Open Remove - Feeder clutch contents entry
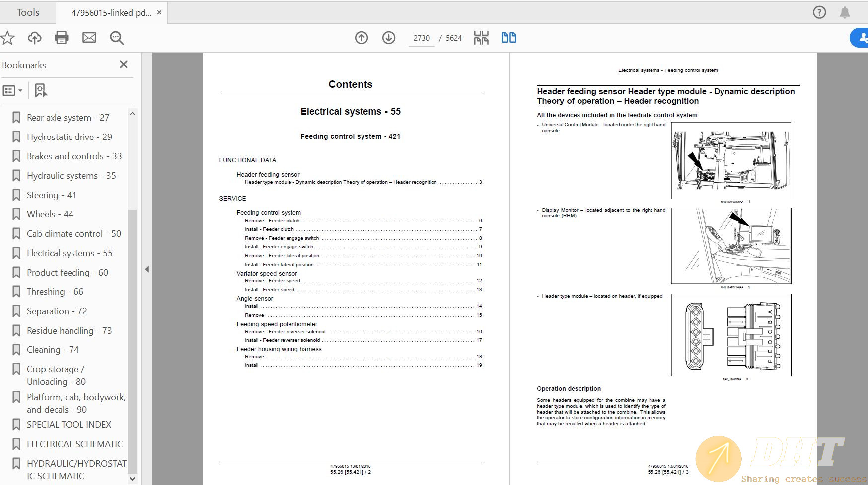This screenshot has width=868, height=485. (363, 221)
